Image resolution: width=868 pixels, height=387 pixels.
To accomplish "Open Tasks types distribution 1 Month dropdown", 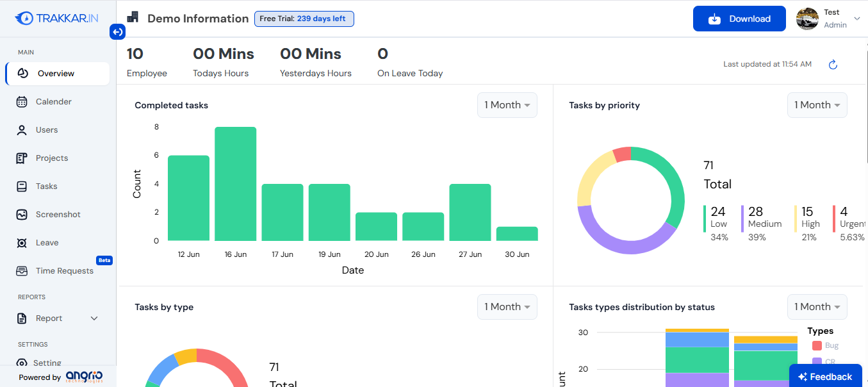I will coord(817,307).
